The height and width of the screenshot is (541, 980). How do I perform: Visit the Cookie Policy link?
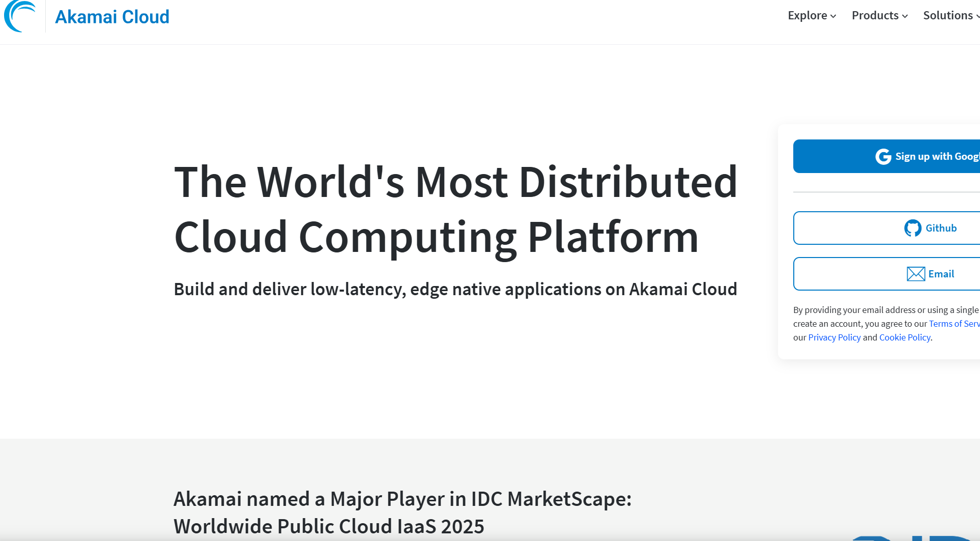(904, 337)
